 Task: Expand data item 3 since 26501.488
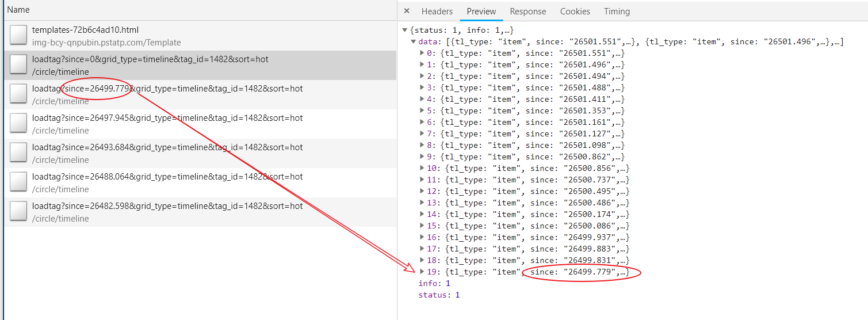pyautogui.click(x=423, y=87)
